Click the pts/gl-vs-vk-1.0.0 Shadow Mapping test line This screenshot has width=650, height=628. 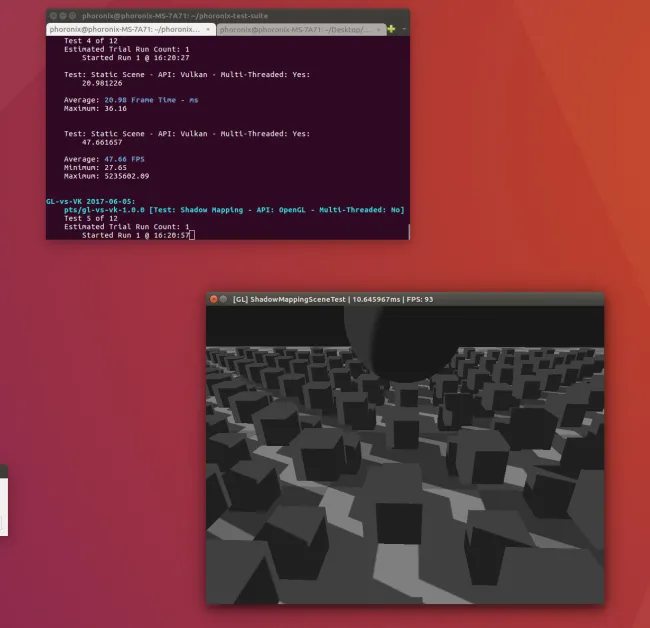coord(230,210)
